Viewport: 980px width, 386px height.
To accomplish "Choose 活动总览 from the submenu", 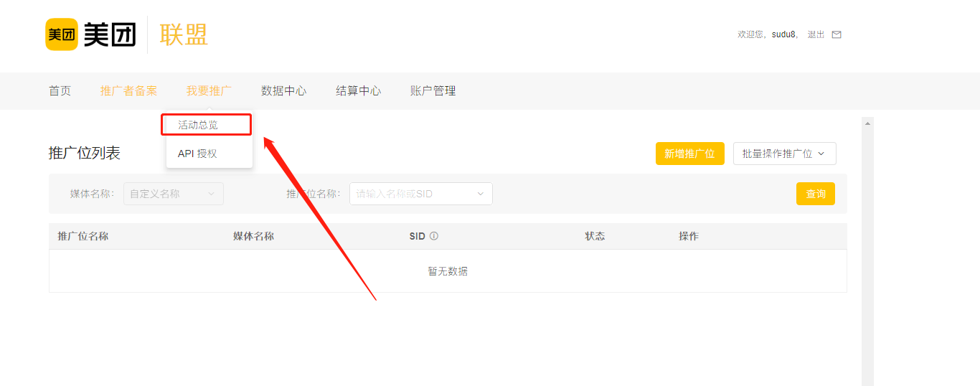I will (x=198, y=125).
